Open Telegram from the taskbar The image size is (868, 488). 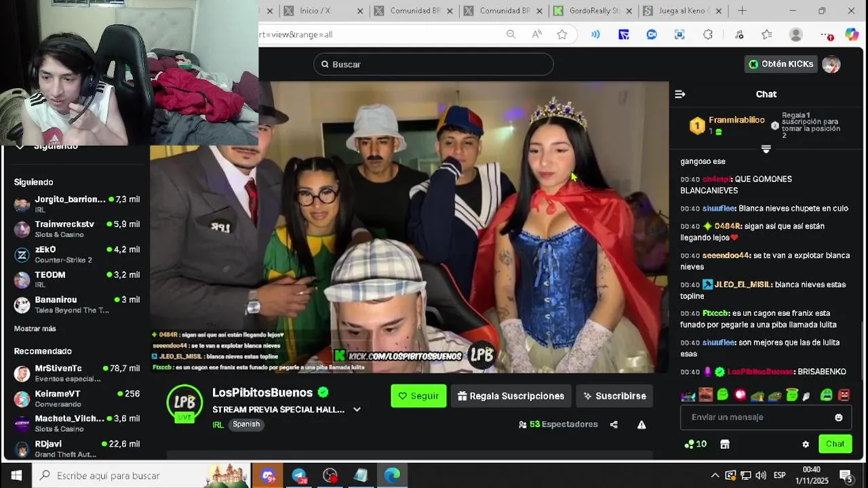pyautogui.click(x=299, y=476)
